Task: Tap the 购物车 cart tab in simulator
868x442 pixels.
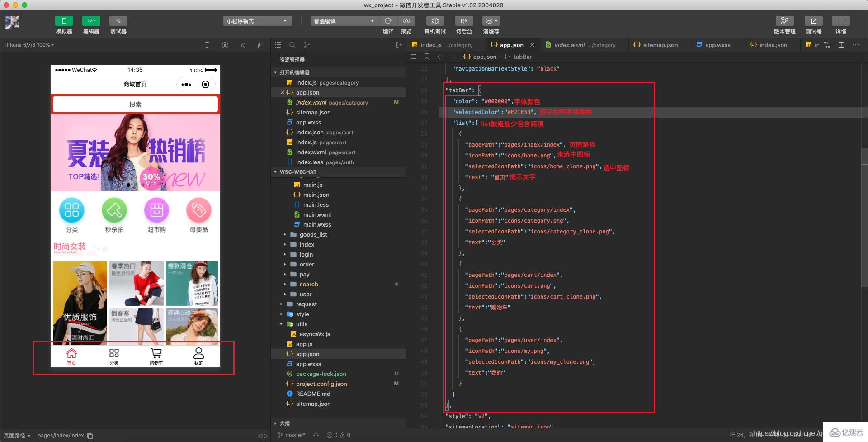Action: (x=156, y=356)
